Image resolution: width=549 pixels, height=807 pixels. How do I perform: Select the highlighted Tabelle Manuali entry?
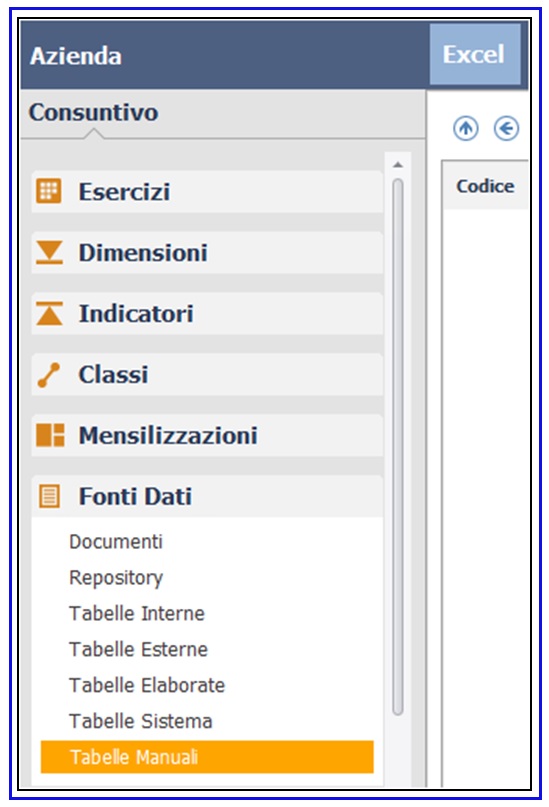point(207,757)
